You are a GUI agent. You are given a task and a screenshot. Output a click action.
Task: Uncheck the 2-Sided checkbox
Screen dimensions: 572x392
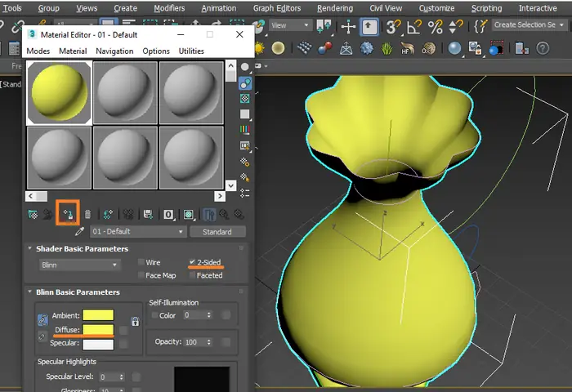point(192,262)
